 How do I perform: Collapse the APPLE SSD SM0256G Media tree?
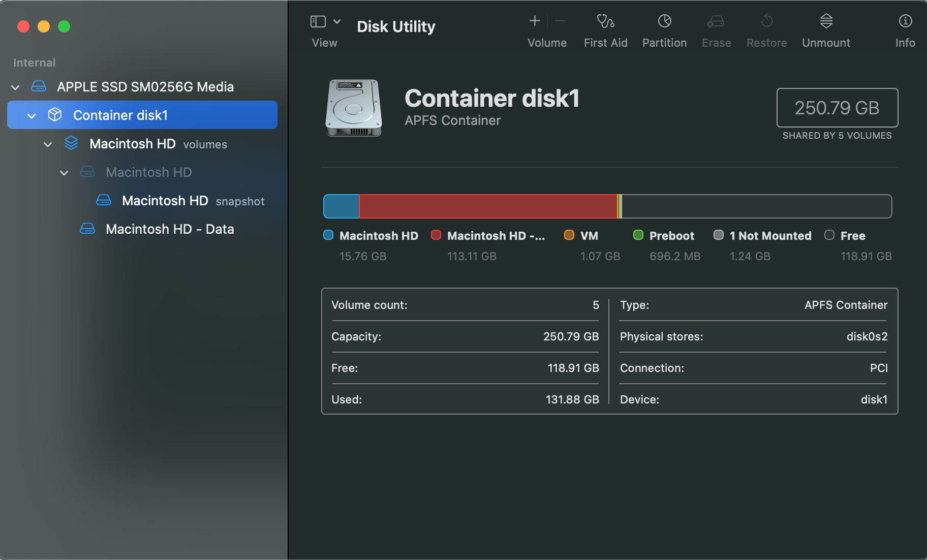(15, 87)
